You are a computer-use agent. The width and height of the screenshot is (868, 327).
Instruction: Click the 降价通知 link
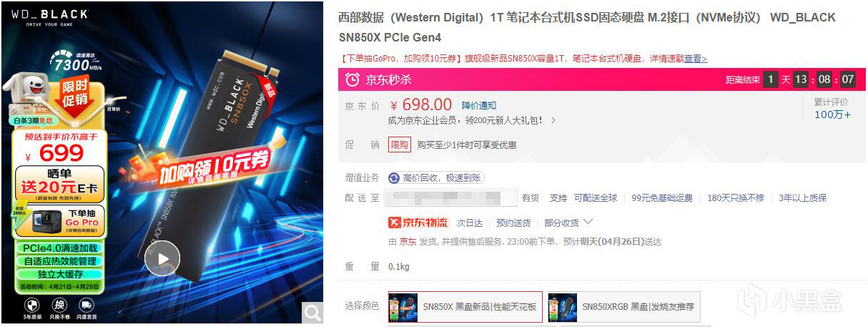479,106
